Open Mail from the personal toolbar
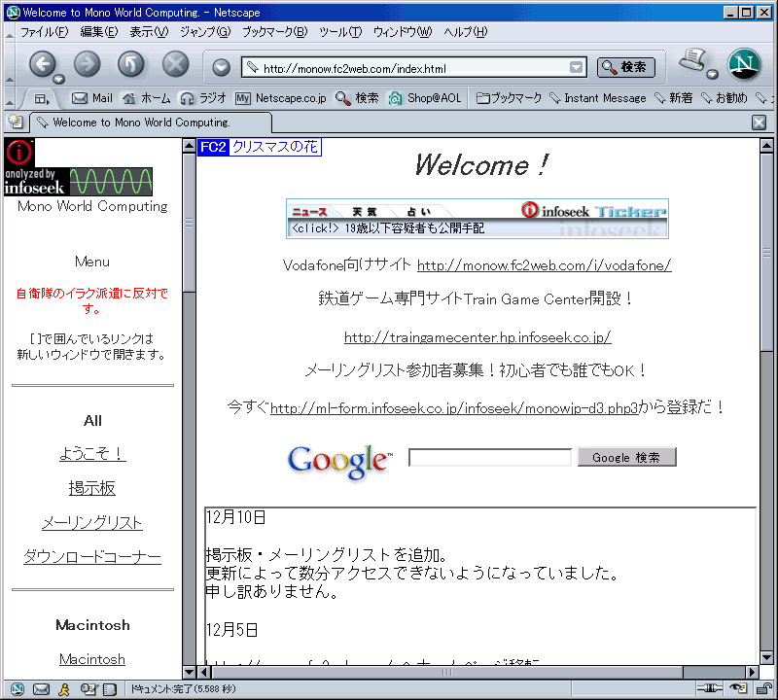The height and width of the screenshot is (700, 778). pyautogui.click(x=92, y=98)
